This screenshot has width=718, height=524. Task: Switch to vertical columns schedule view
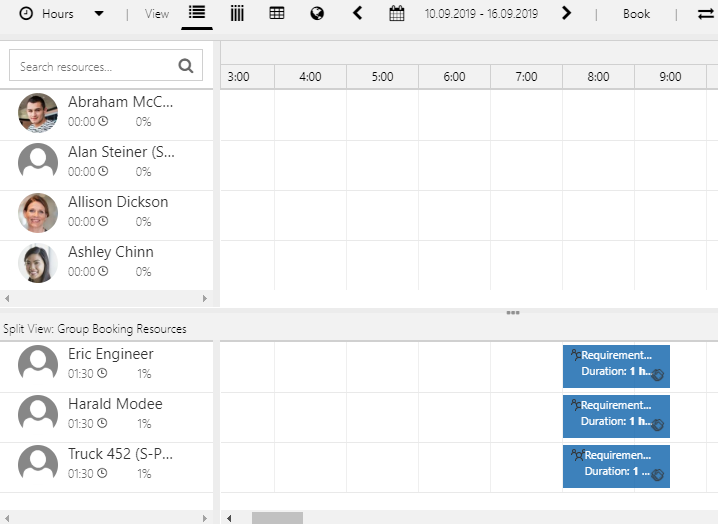pos(237,13)
